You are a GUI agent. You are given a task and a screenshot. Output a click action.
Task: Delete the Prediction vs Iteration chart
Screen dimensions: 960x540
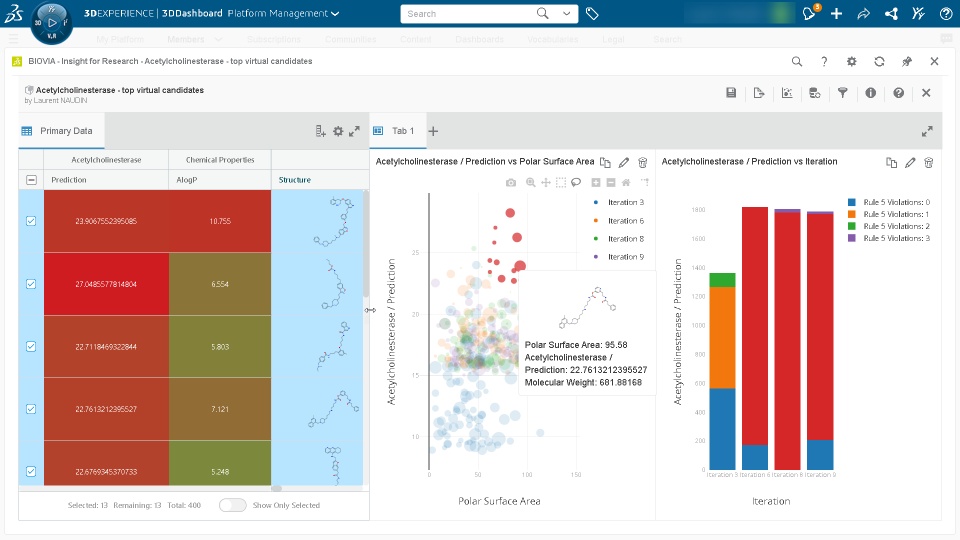point(929,162)
